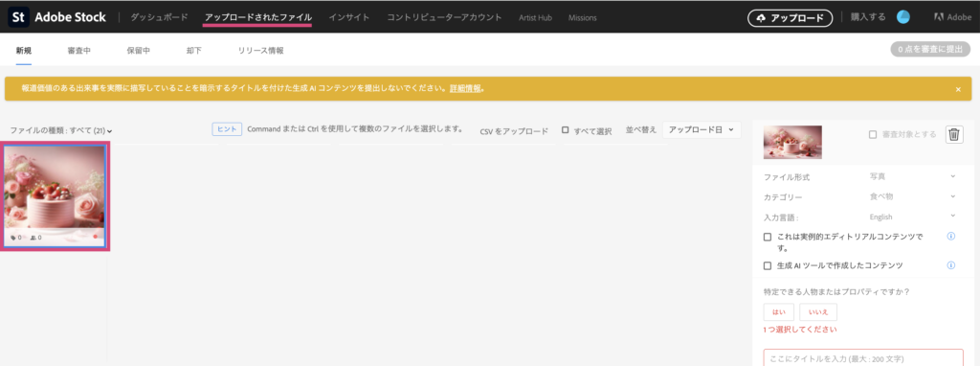Open インサイト page
The image size is (980, 366).
pyautogui.click(x=348, y=17)
